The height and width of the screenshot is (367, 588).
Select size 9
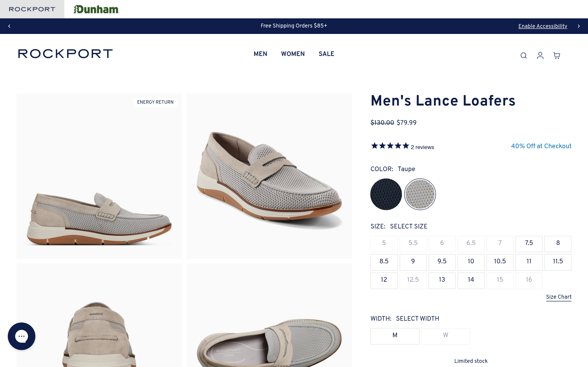pyautogui.click(x=413, y=262)
